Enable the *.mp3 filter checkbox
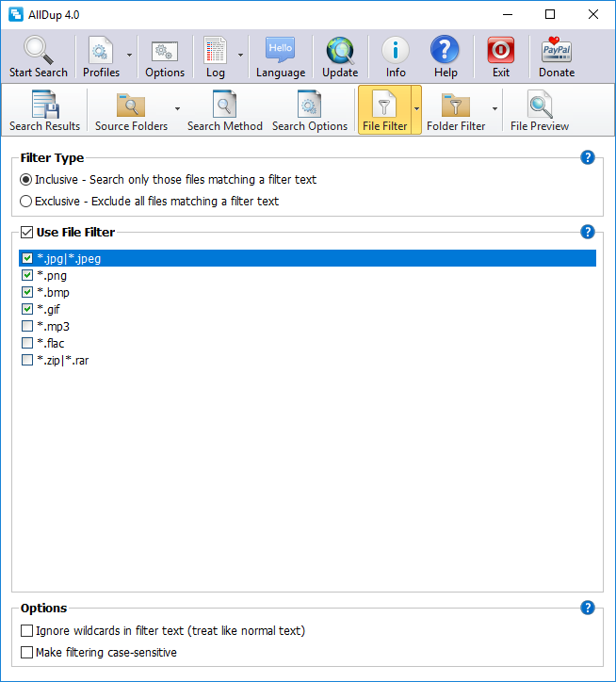The width and height of the screenshot is (616, 682). (x=27, y=326)
